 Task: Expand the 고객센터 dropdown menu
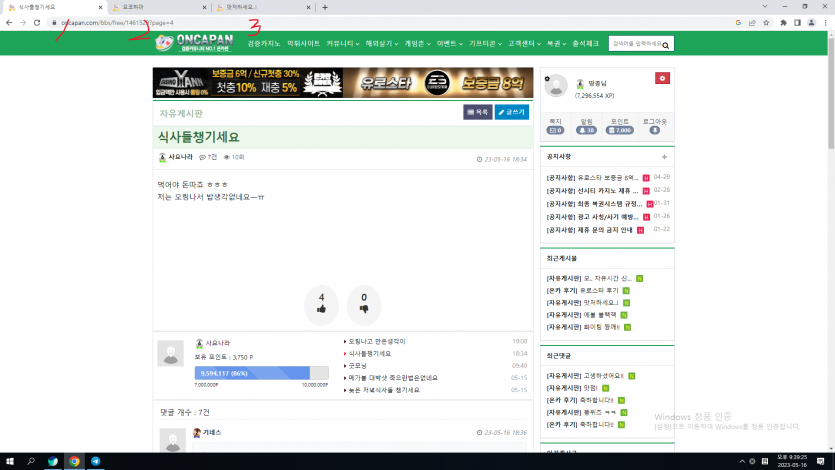point(524,44)
